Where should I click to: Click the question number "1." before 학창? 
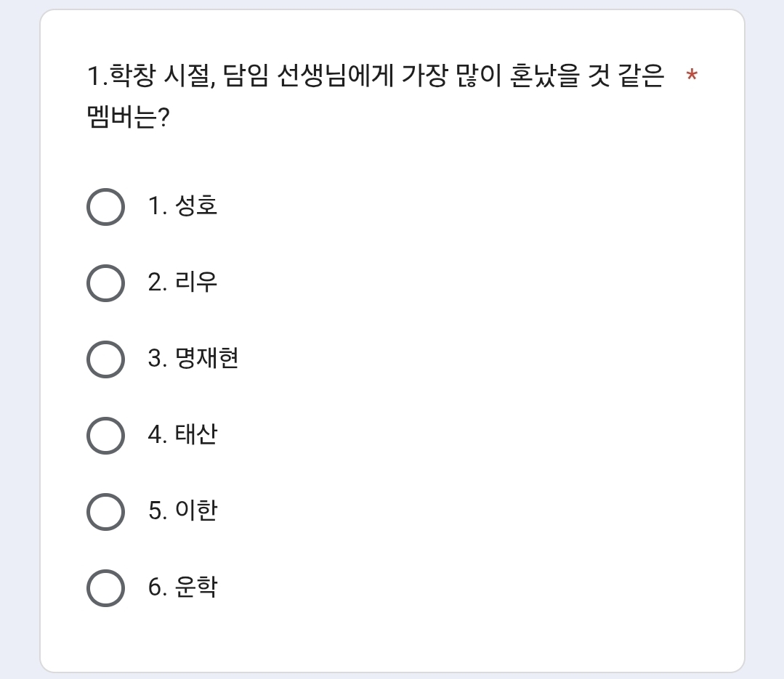point(97,76)
